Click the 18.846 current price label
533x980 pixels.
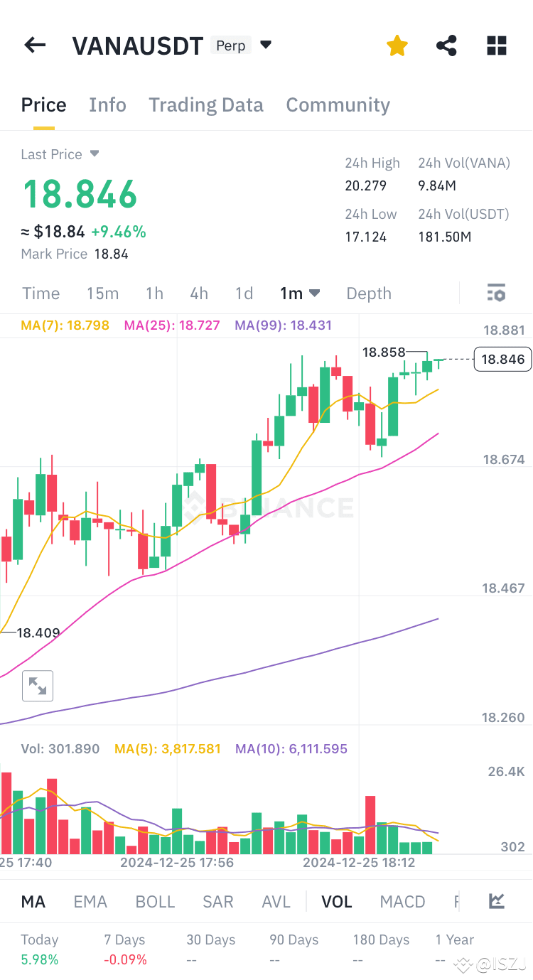tap(504, 359)
